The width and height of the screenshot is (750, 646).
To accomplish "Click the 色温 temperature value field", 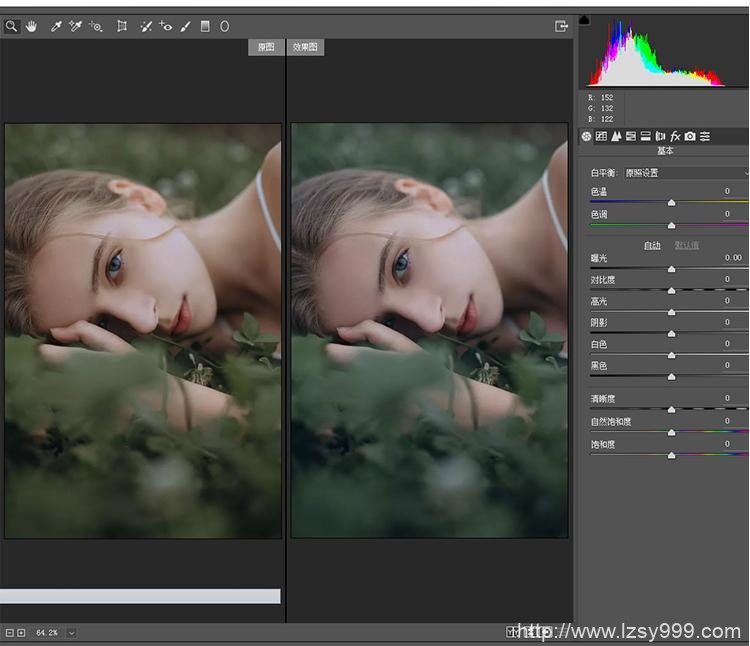I will pyautogui.click(x=727, y=191).
